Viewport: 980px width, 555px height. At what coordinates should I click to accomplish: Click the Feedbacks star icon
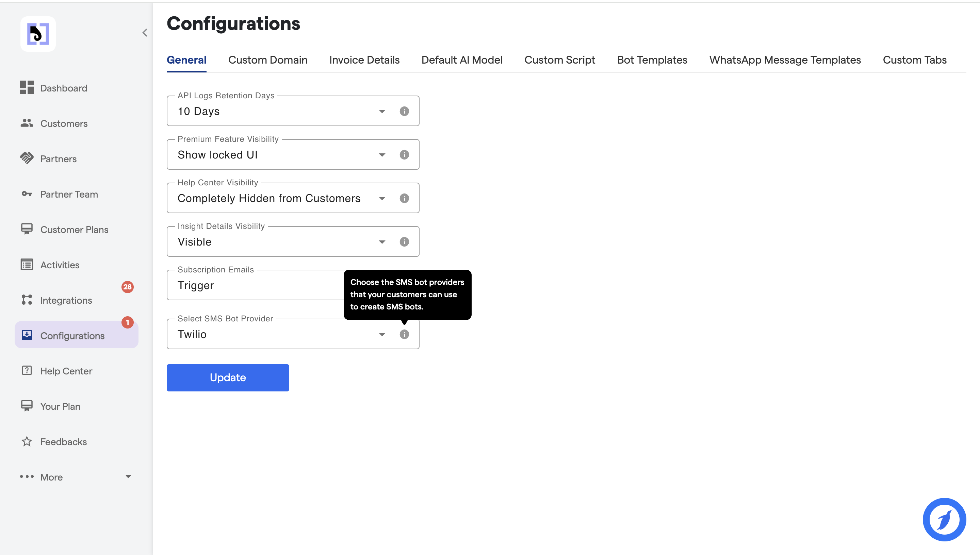[27, 441]
